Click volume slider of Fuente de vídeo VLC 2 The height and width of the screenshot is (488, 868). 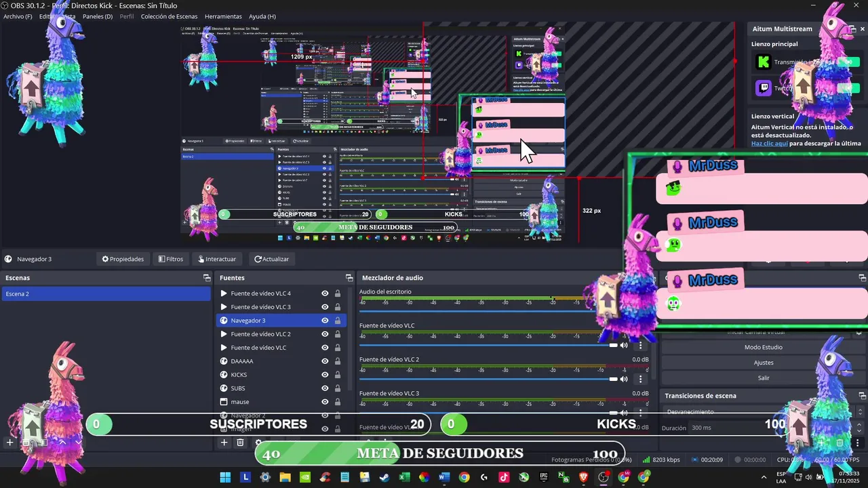tap(488, 380)
